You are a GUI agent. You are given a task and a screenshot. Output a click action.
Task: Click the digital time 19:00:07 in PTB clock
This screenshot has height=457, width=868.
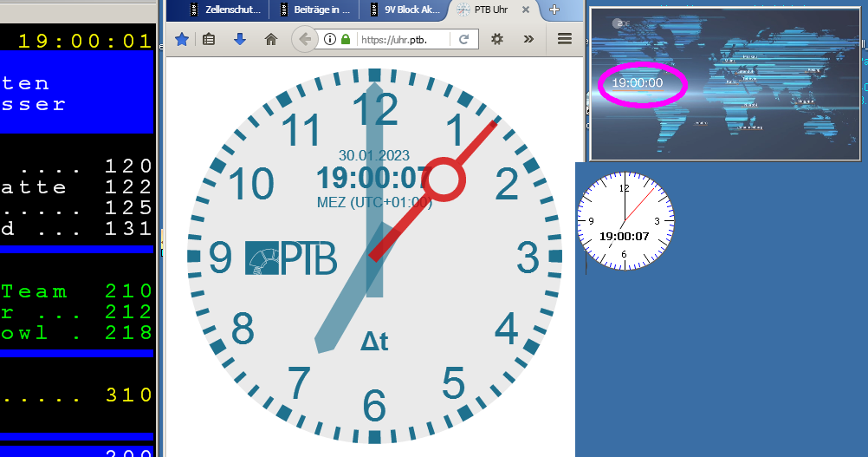374,179
